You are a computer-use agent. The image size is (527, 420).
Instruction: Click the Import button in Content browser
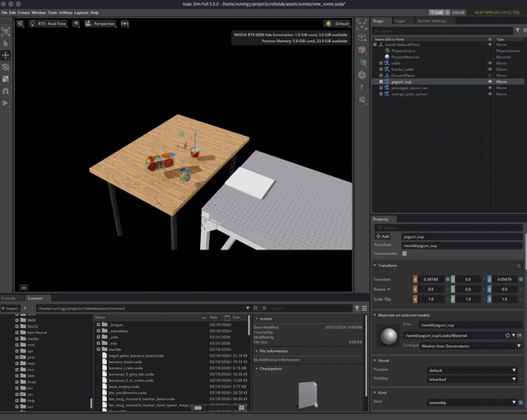(12, 309)
